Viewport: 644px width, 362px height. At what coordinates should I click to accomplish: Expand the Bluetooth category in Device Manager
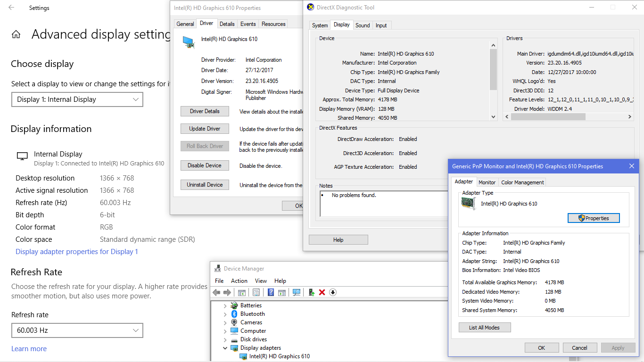tap(225, 314)
